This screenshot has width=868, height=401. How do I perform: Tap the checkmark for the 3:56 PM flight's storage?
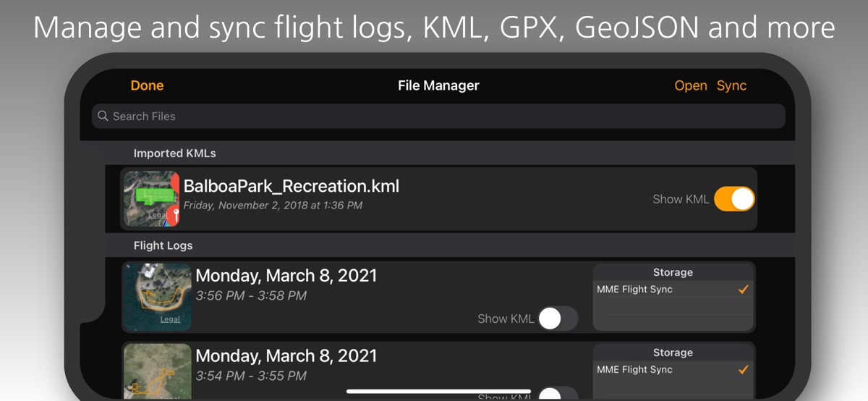coord(743,290)
